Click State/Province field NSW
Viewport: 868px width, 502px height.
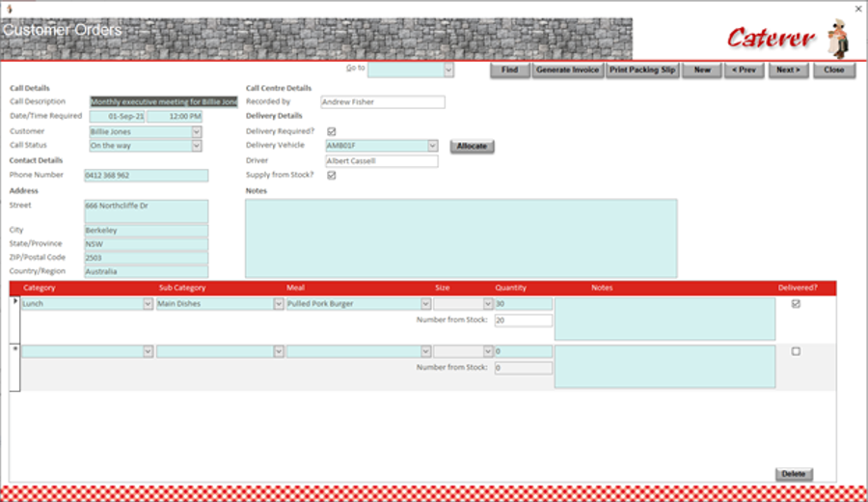[147, 244]
